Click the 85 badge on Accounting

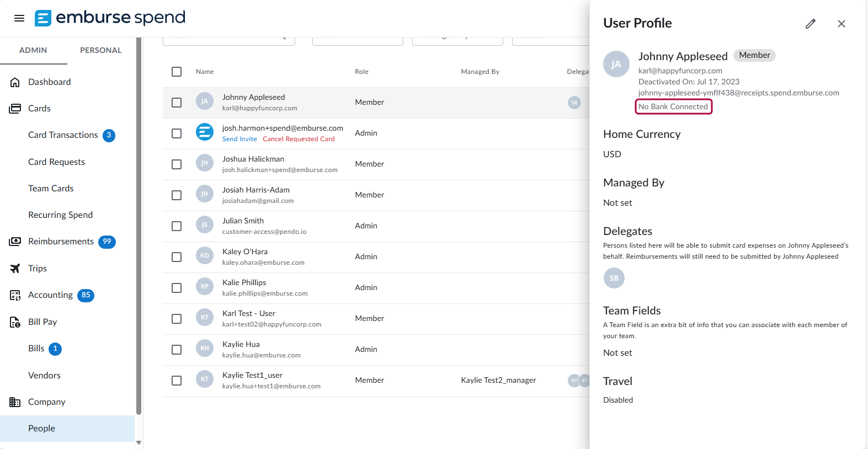86,295
